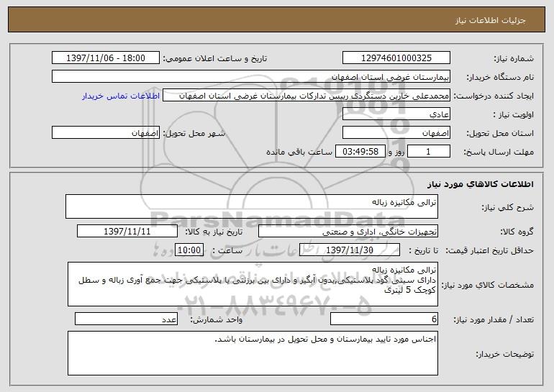Viewport: 554px width, 392px height.
Task: Click the ساعت باقی مانده text
Action: point(299,152)
